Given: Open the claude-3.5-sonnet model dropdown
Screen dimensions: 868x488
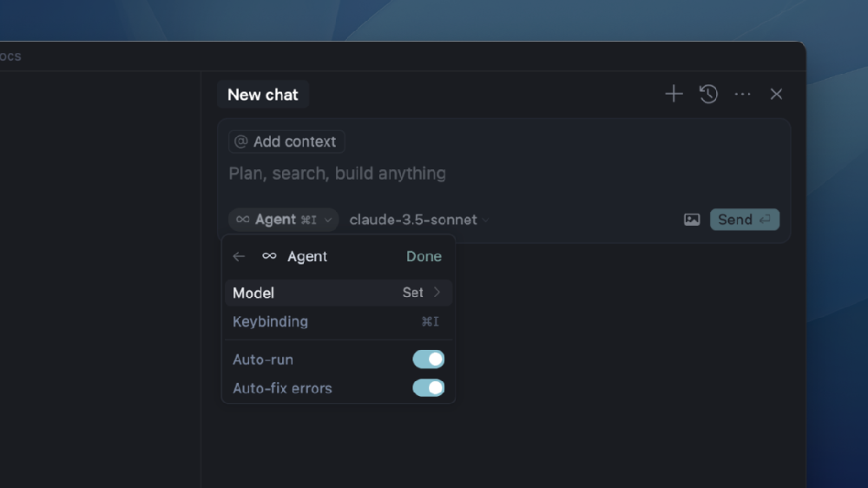Looking at the screenshot, I should (418, 220).
